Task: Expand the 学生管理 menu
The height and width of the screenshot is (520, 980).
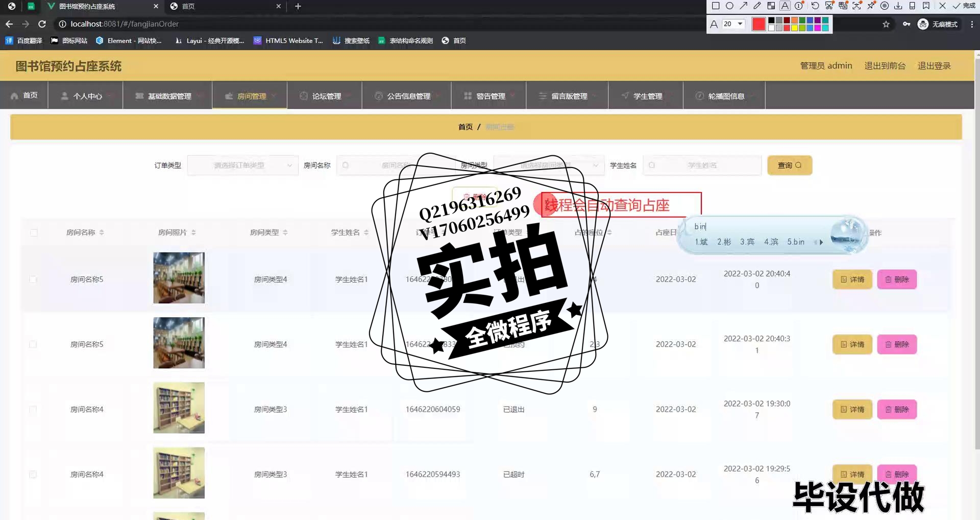Action: [646, 96]
